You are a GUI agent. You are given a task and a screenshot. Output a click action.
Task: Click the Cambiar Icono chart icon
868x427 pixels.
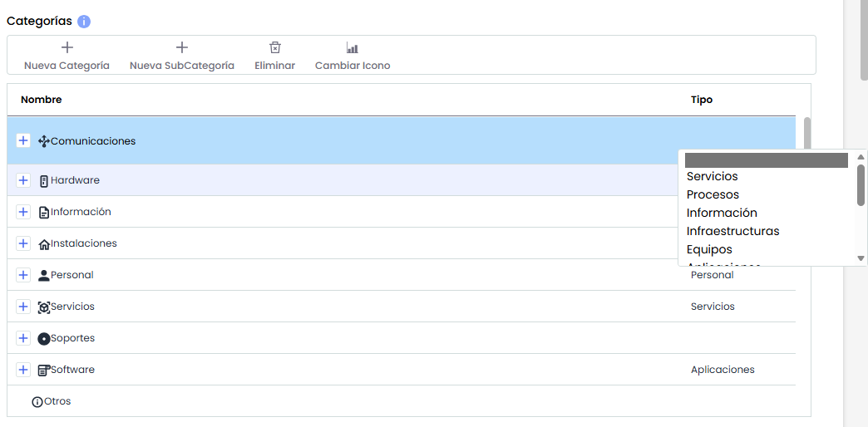point(353,48)
